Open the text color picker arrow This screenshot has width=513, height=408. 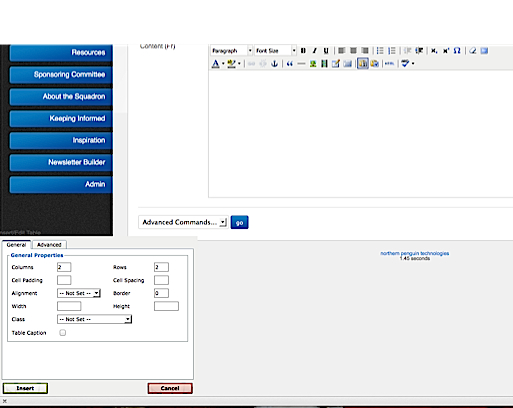coord(223,63)
